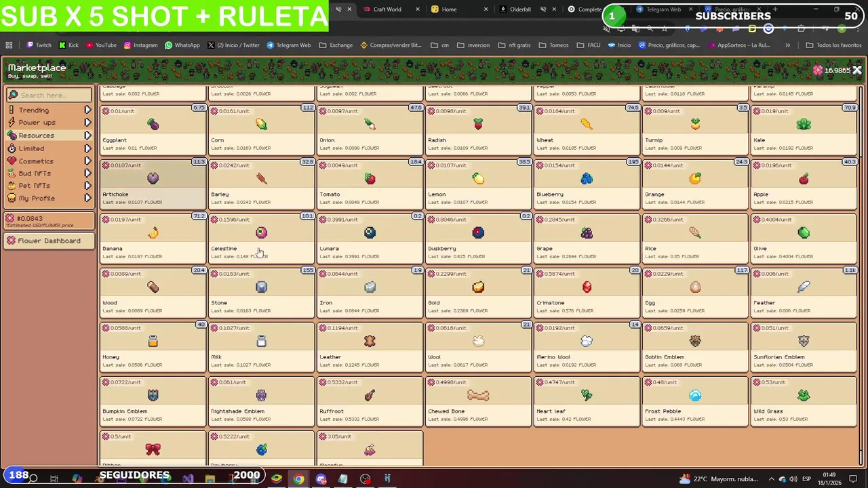Open Todos los favoritos folder

(833, 45)
